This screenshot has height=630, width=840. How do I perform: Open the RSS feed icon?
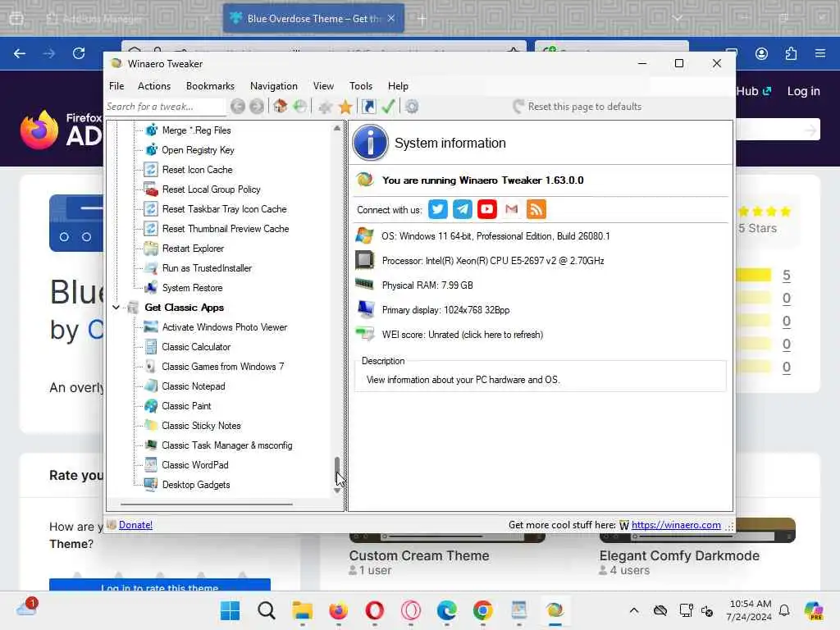(x=536, y=209)
